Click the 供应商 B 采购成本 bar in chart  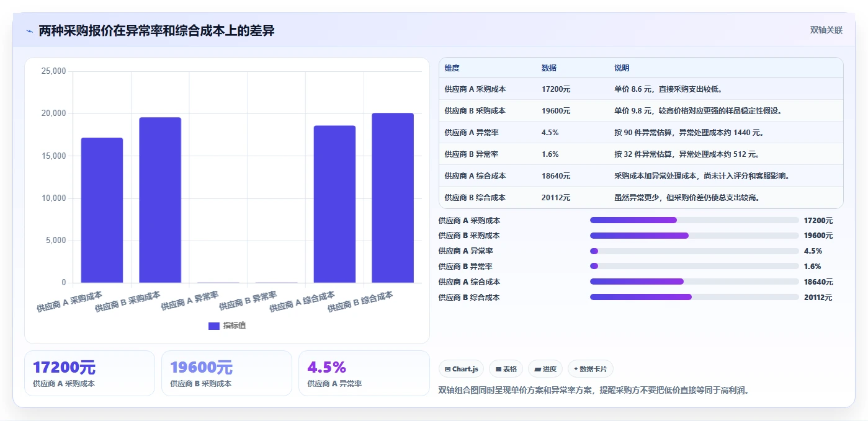pyautogui.click(x=160, y=200)
